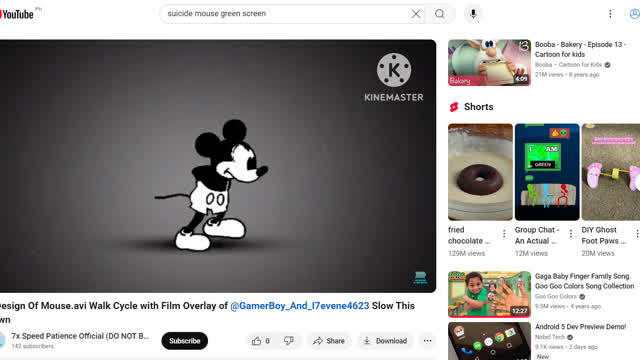Subscribe to 7x Speed Patience Official

184,341
